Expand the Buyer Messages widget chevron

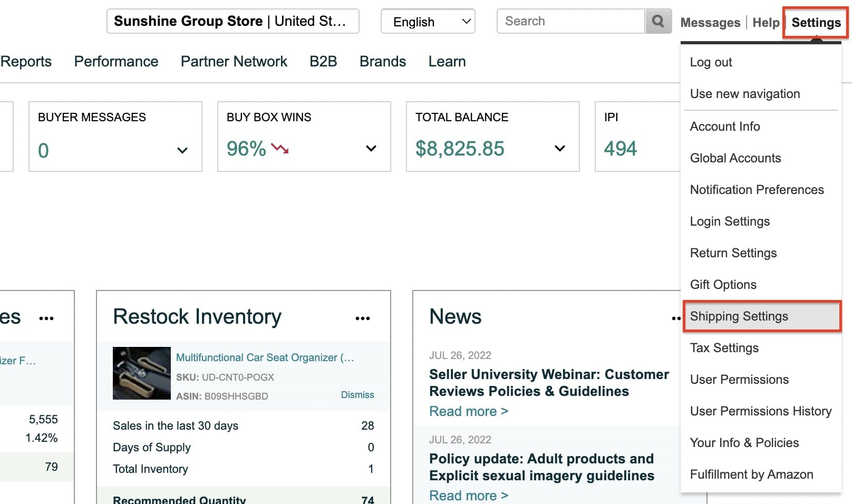pos(182,150)
